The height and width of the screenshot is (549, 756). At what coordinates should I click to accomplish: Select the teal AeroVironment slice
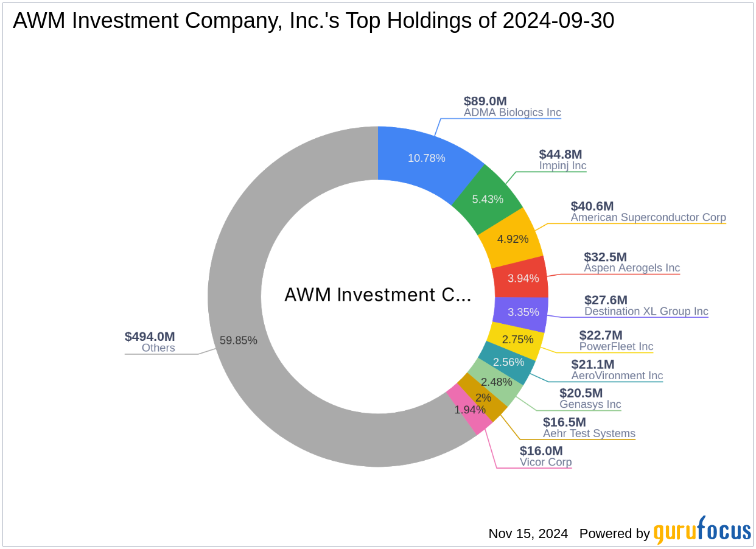click(510, 362)
